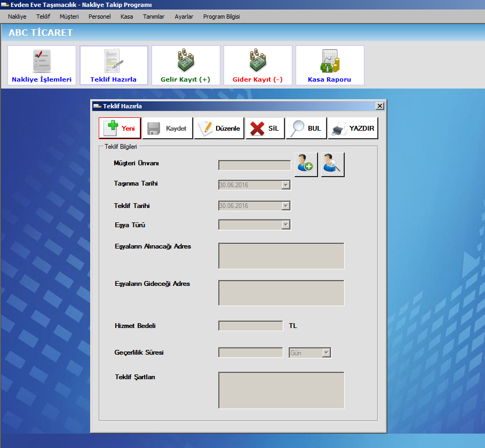Click the Geçerlilik Süresi number field
Viewport: 485px width, 448px height.
(x=251, y=353)
